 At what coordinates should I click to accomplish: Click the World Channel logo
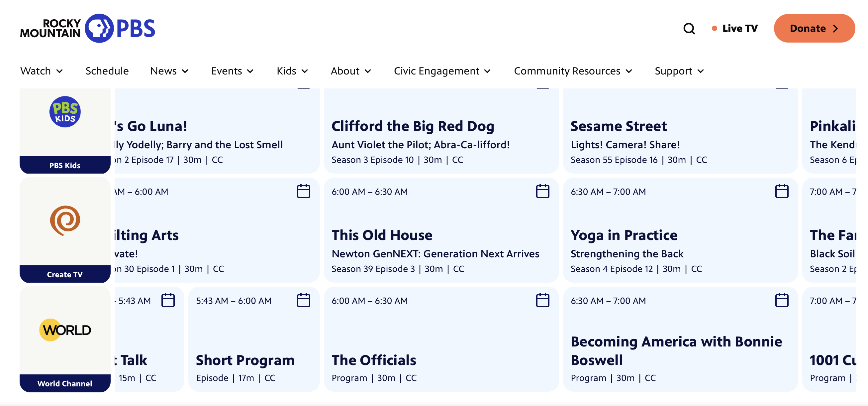pos(65,330)
